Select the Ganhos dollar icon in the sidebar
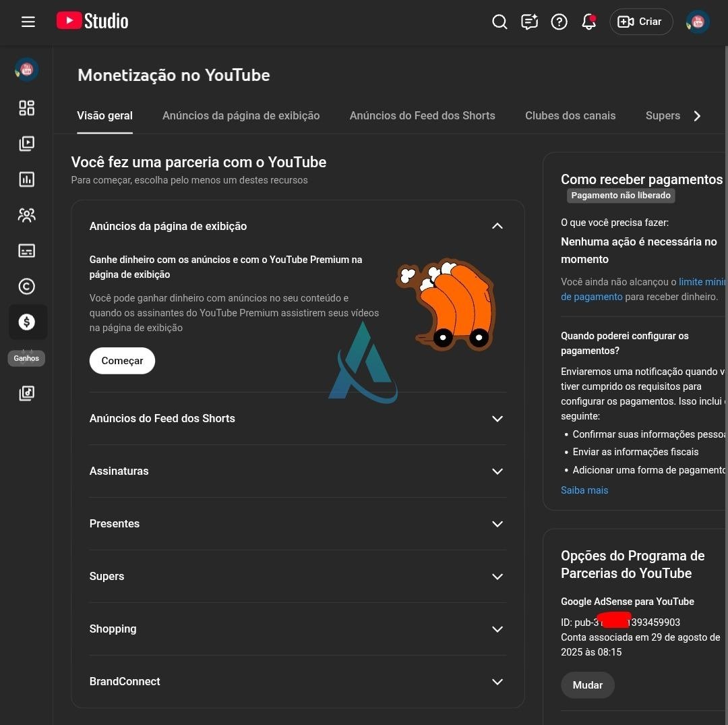The height and width of the screenshot is (725, 728). point(27,322)
